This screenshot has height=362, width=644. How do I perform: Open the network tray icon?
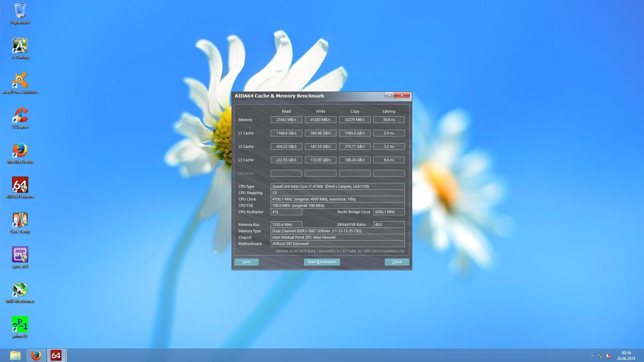[600, 356]
